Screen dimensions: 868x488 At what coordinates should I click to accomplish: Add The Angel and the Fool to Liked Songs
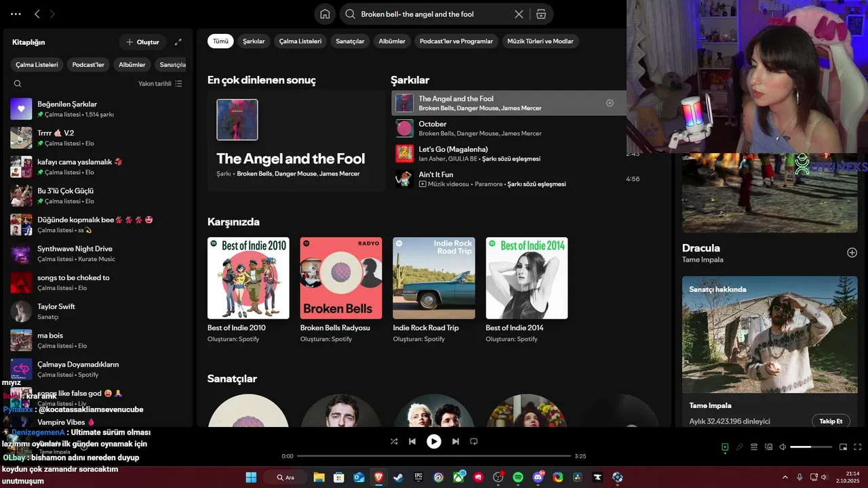point(610,103)
